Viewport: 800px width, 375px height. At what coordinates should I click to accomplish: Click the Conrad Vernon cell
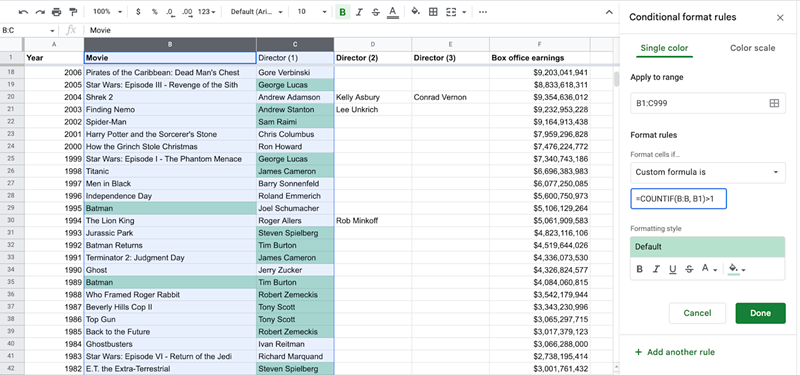coord(451,97)
